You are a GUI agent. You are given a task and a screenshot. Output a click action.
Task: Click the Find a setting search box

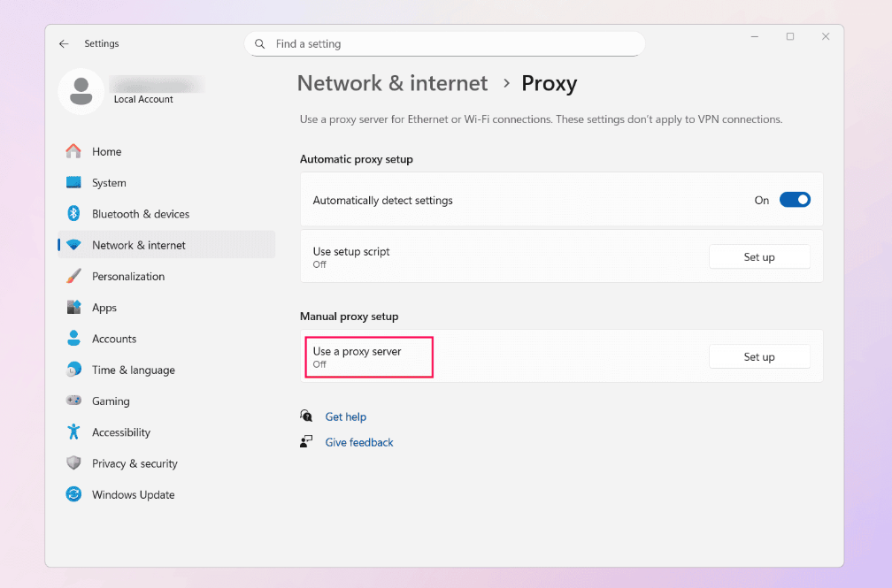tap(451, 44)
